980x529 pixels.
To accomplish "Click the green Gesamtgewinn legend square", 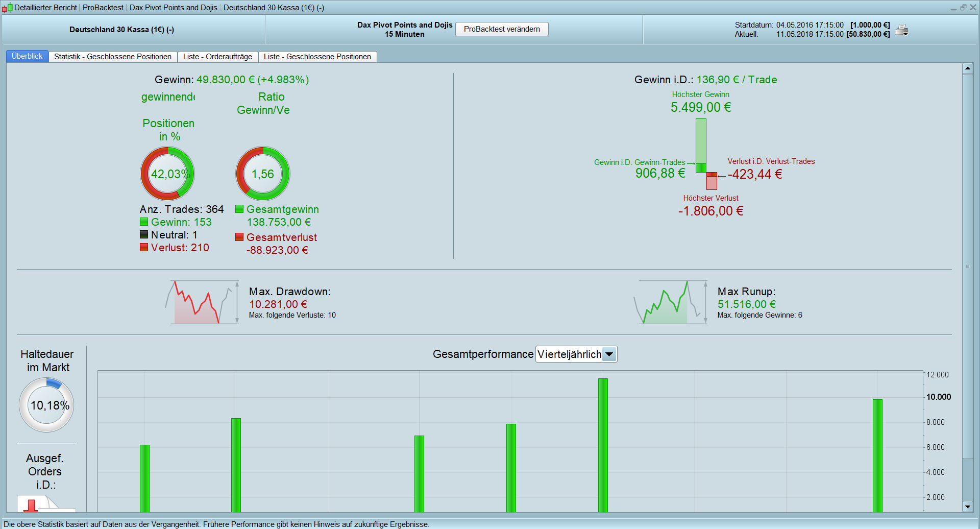I will coord(239,209).
